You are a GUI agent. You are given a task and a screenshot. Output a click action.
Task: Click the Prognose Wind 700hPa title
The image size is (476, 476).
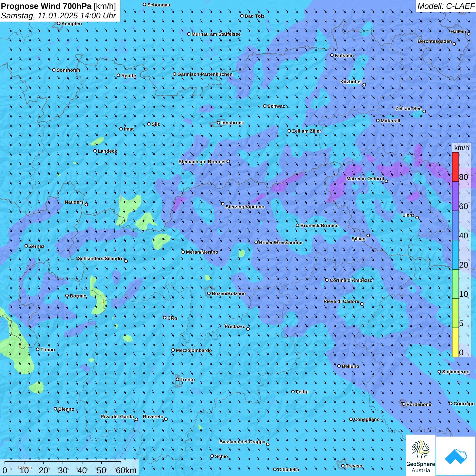[58, 6]
